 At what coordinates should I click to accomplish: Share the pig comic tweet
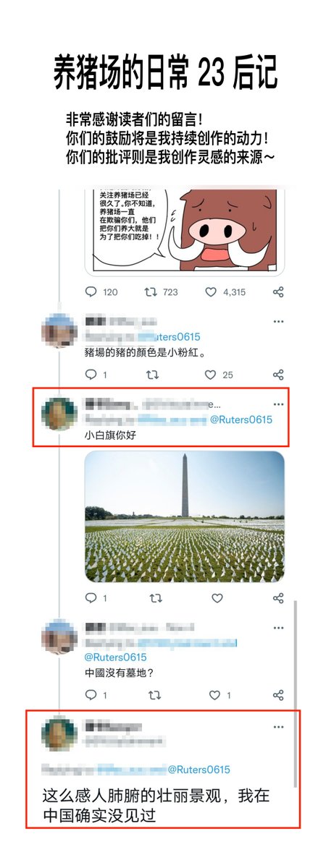pos(278,292)
